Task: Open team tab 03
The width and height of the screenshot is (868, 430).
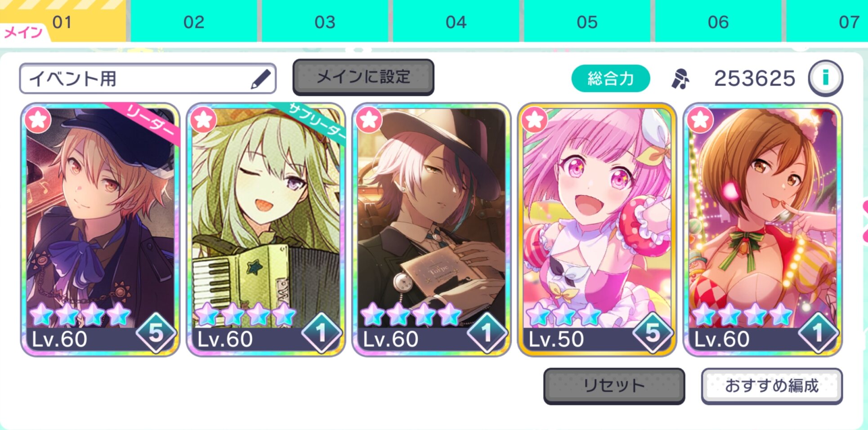Action: pyautogui.click(x=325, y=21)
